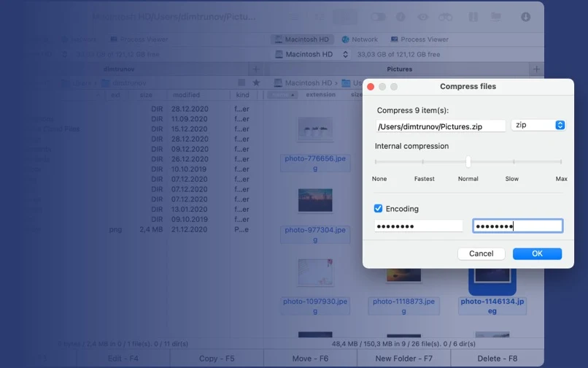The height and width of the screenshot is (368, 588).
Task: Uncheck the Encoding checkbox
Action: [378, 208]
